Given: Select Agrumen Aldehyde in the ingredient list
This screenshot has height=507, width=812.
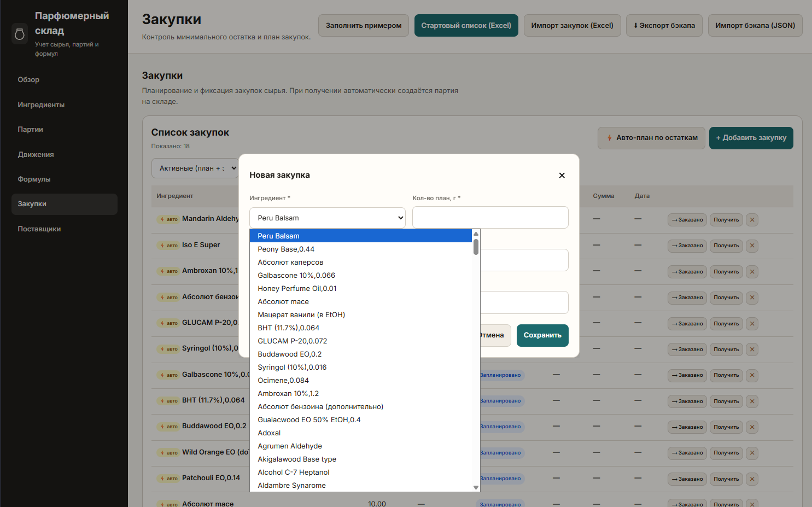Looking at the screenshot, I should [290, 446].
